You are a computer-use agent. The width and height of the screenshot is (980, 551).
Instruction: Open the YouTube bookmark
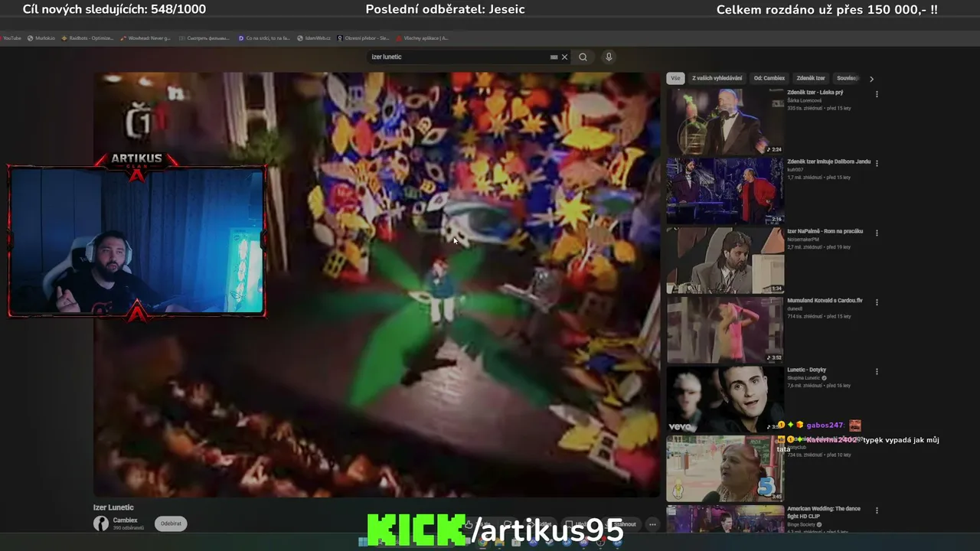click(x=11, y=37)
